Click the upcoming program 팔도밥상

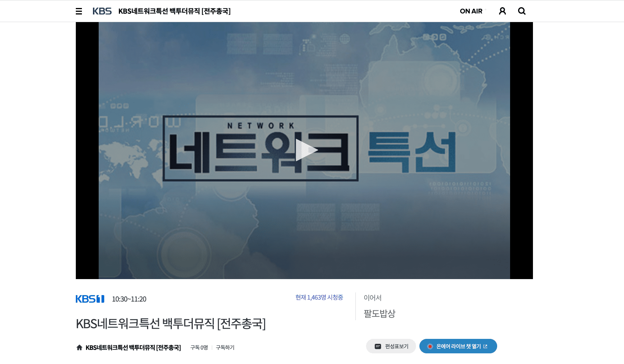point(379,313)
